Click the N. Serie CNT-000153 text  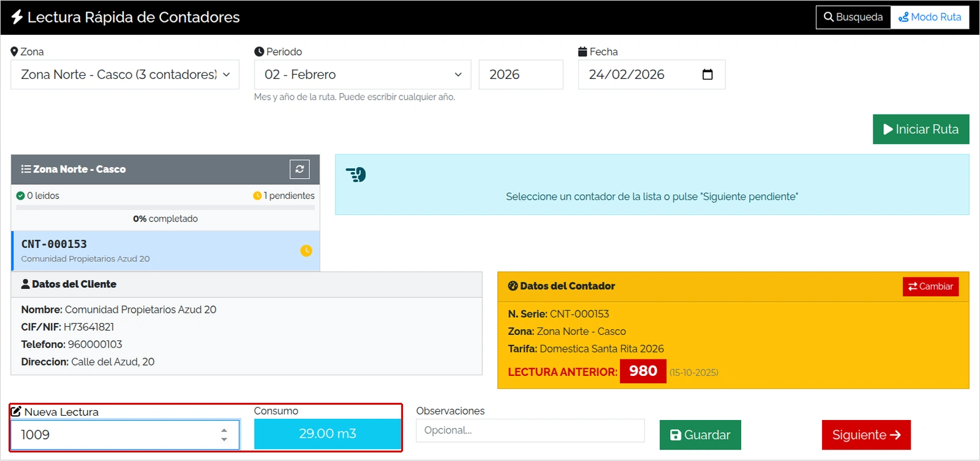(x=559, y=314)
